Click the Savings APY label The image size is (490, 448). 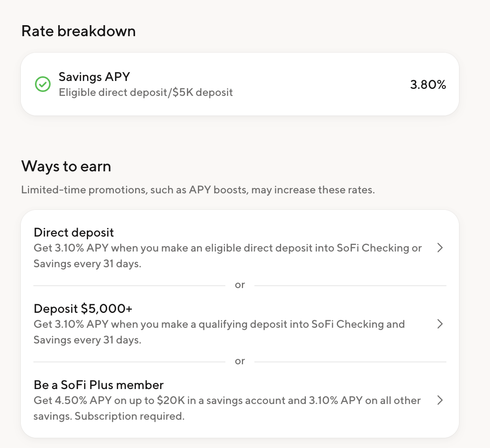coord(94,77)
